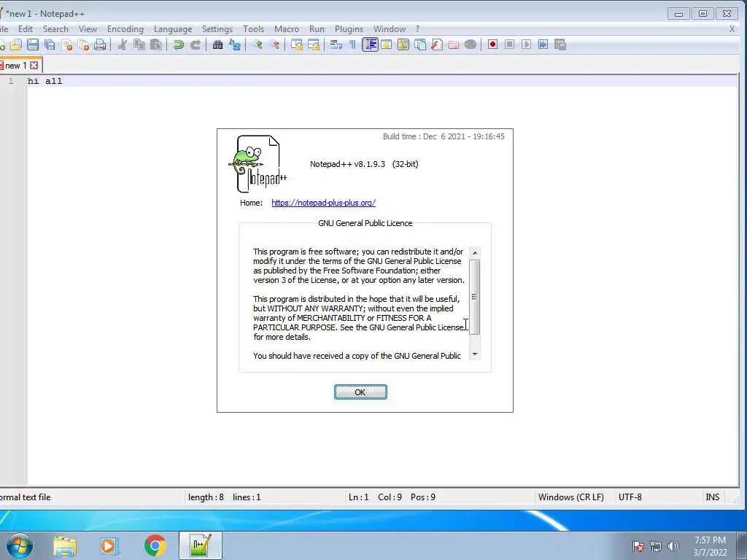
Task: Click OK in the About dialog
Action: pos(360,392)
